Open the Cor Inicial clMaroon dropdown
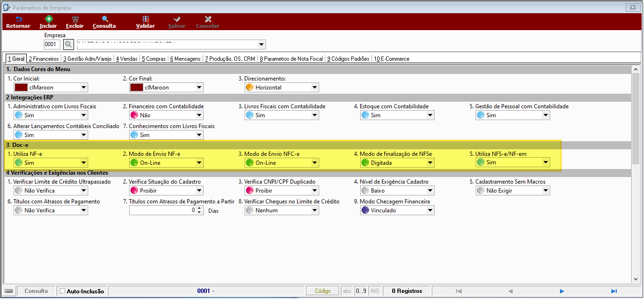The height and width of the screenshot is (299, 644). (x=84, y=87)
